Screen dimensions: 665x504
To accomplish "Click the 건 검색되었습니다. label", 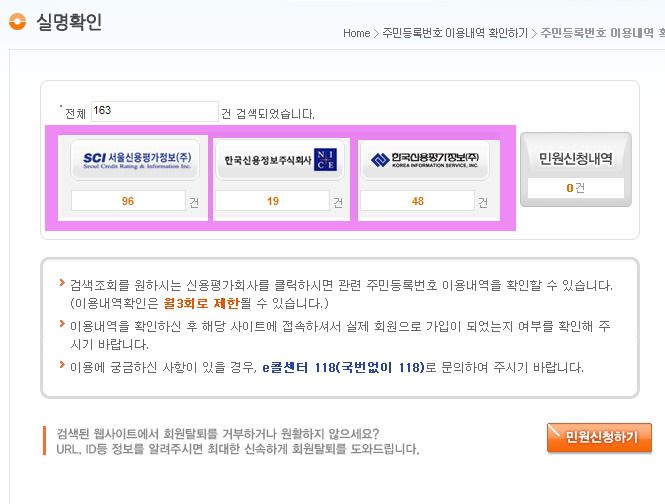I will pyautogui.click(x=268, y=114).
